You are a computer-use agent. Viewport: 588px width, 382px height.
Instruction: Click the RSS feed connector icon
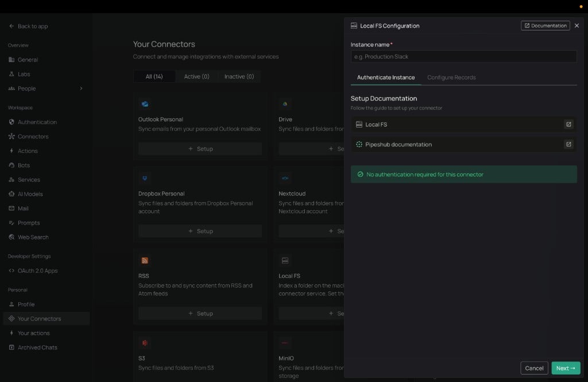pyautogui.click(x=145, y=260)
